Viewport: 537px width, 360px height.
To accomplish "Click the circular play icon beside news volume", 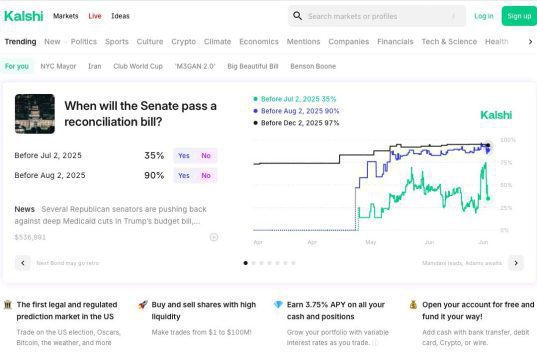I will [214, 237].
